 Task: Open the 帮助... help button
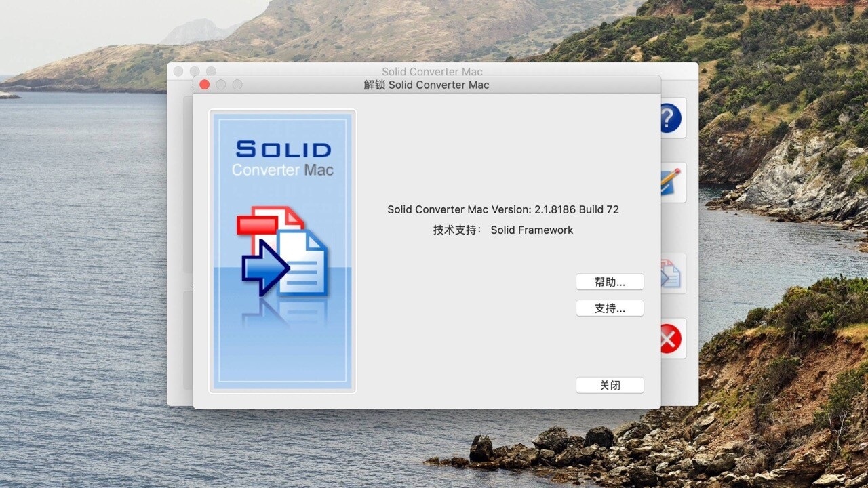[610, 282]
